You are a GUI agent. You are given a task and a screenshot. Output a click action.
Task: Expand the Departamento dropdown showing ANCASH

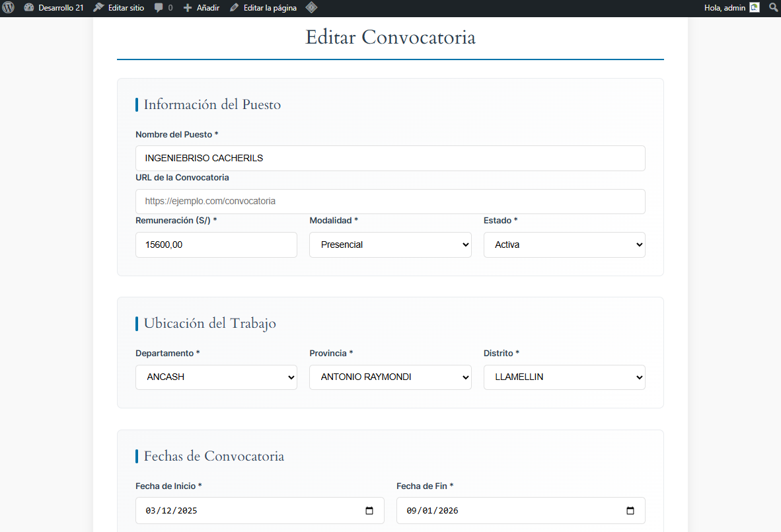(x=216, y=377)
